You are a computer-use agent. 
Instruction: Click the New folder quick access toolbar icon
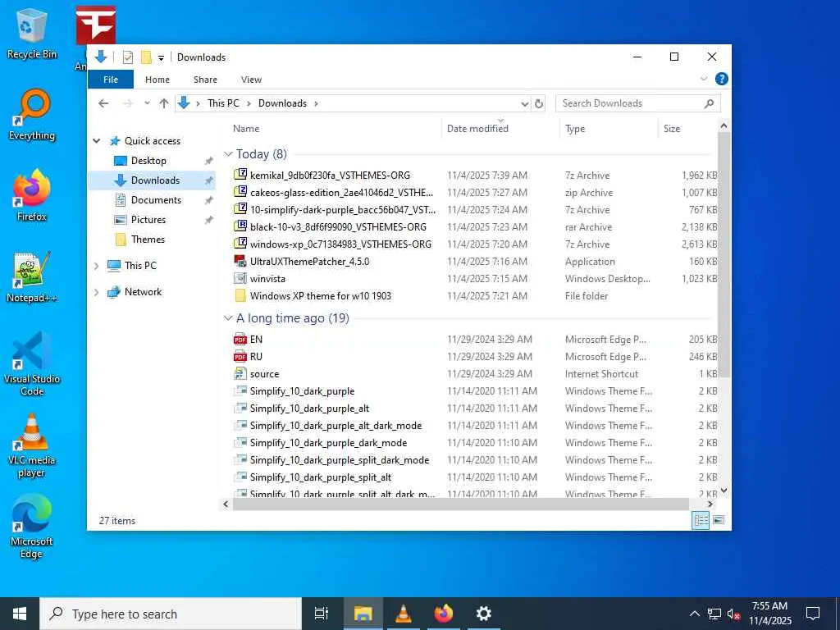(146, 57)
